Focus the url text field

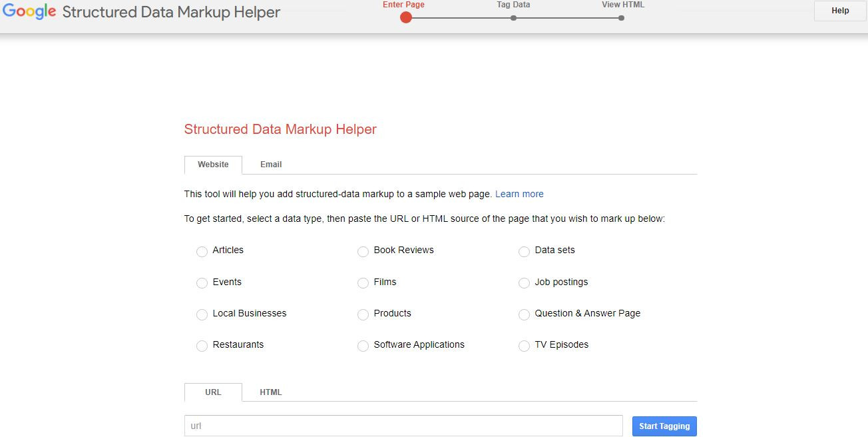tap(403, 426)
